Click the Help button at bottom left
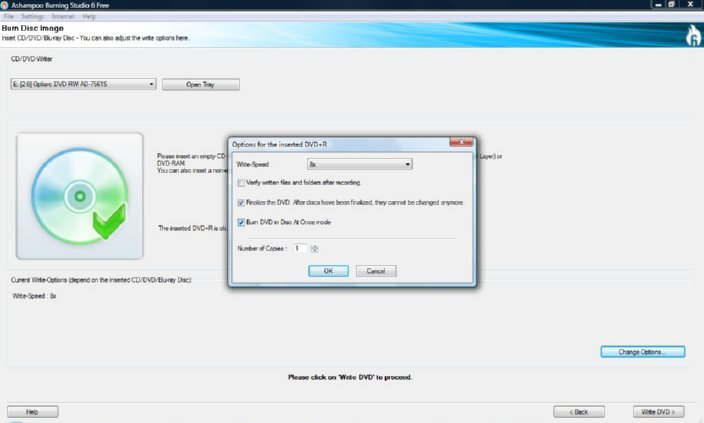The width and height of the screenshot is (704, 423). point(32,412)
